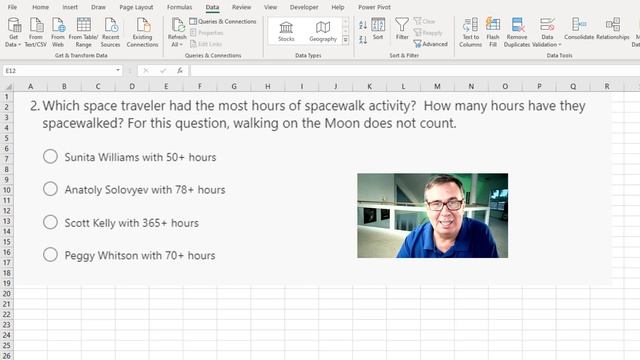Switch to the Formulas tab

pyautogui.click(x=180, y=7)
